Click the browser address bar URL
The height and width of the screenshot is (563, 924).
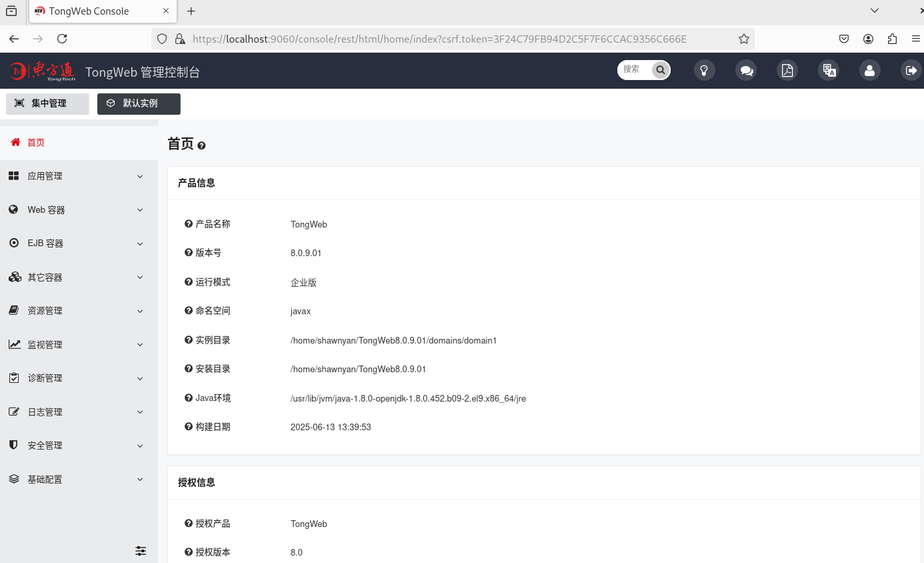click(439, 39)
